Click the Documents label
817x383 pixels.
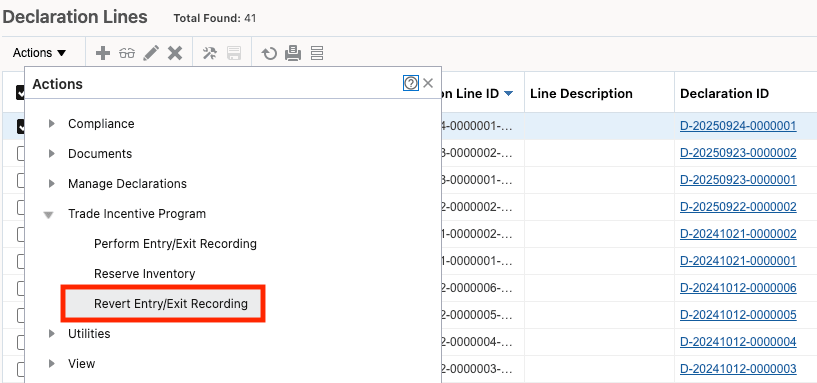tap(100, 154)
